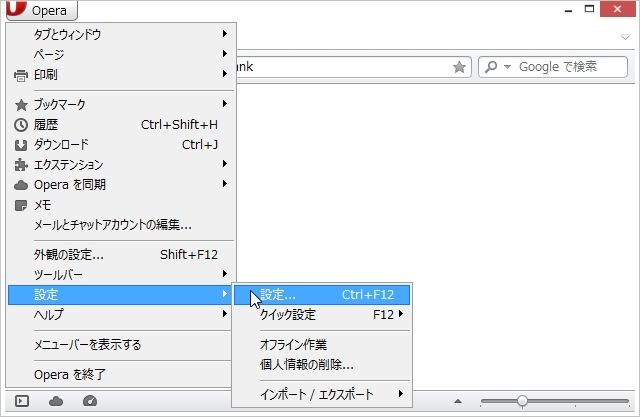Click the bookmark star in address bar
The width and height of the screenshot is (640, 417).
point(459,67)
